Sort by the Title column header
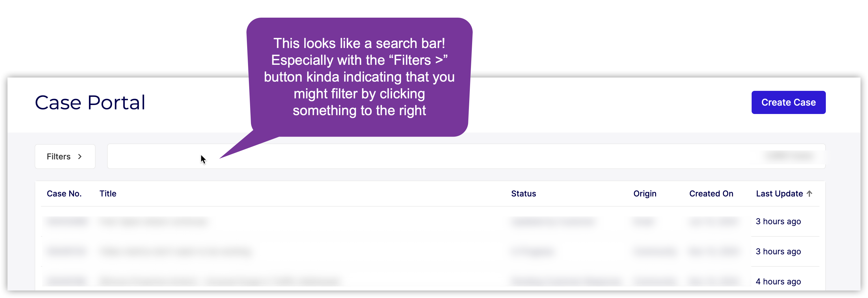This screenshot has height=298, width=868. 108,194
